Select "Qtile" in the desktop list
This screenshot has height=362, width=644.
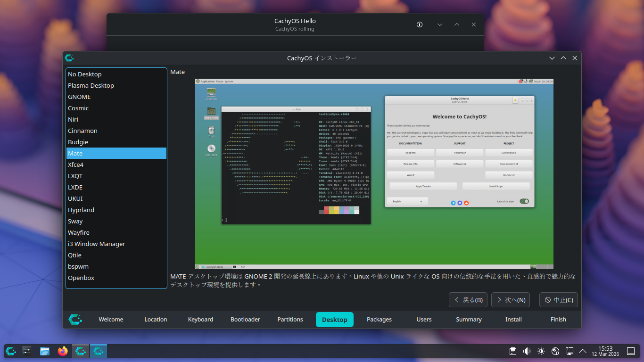click(x=116, y=255)
